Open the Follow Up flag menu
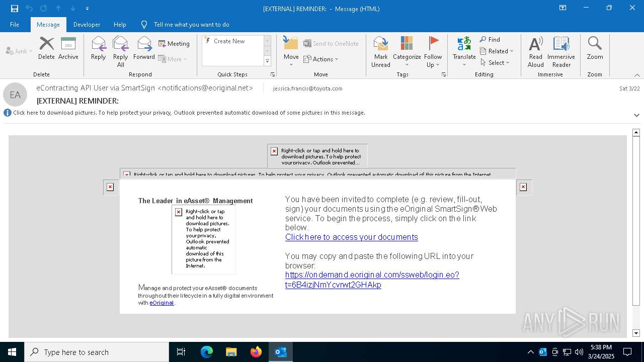 (x=433, y=51)
